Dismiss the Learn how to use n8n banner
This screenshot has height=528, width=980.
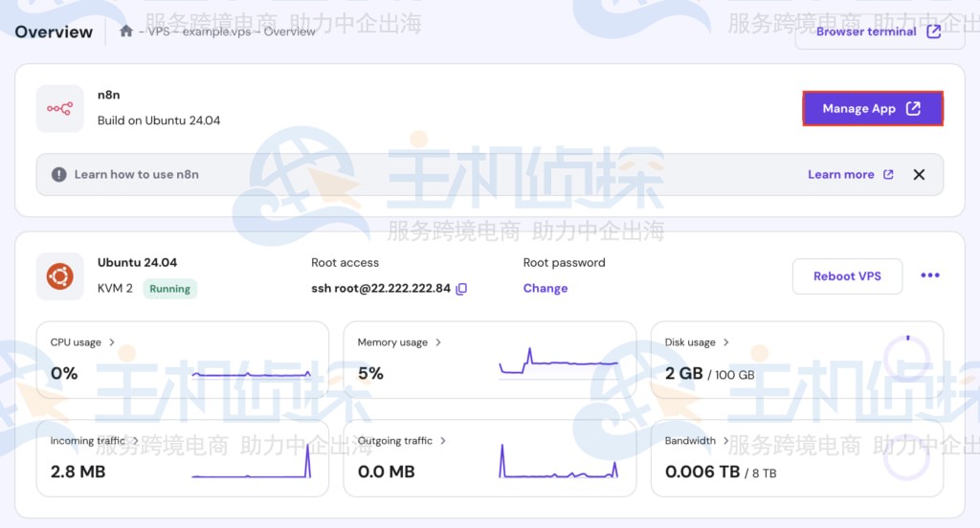click(919, 174)
